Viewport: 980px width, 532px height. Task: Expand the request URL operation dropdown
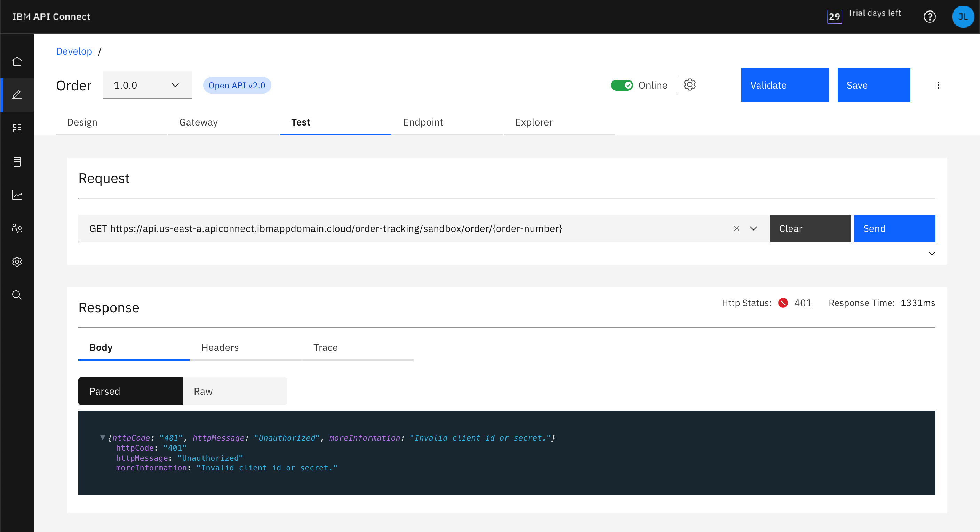pyautogui.click(x=753, y=228)
